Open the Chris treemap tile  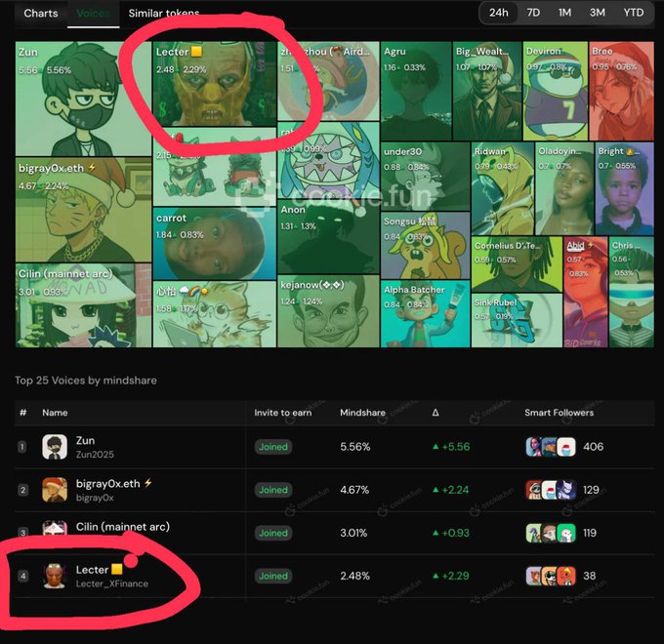(632, 292)
